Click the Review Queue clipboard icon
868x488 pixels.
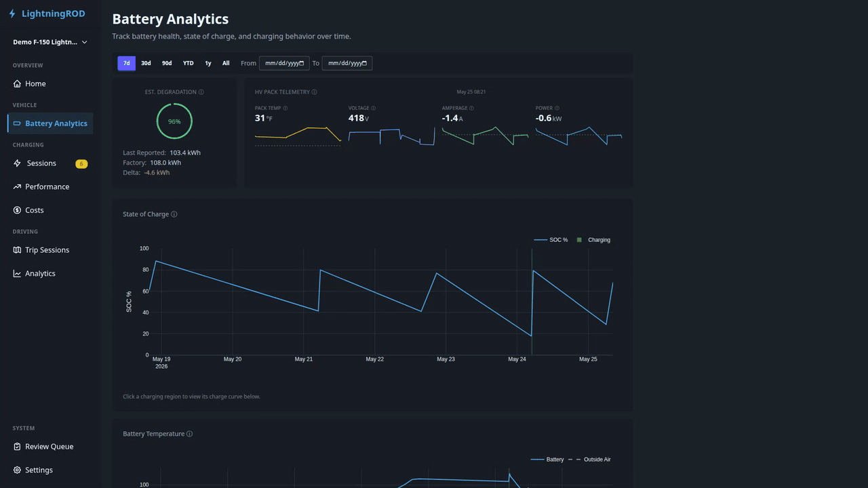pos(17,447)
